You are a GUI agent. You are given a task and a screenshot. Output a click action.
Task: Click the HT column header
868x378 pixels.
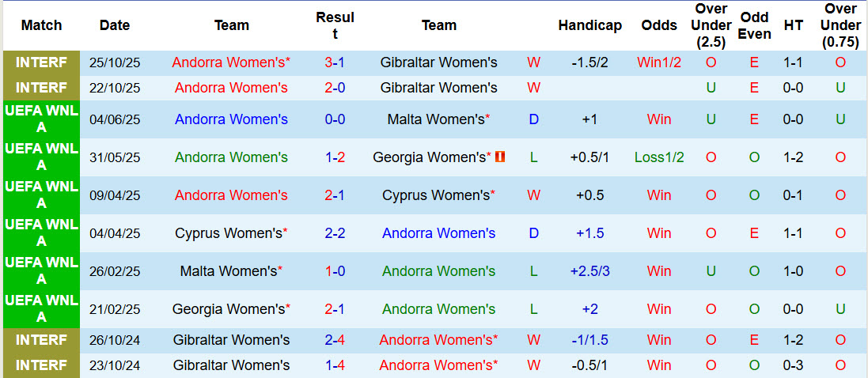tap(793, 25)
